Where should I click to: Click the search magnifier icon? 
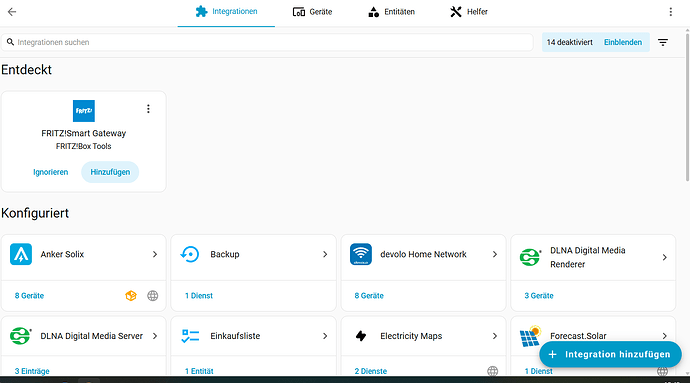[x=10, y=42]
